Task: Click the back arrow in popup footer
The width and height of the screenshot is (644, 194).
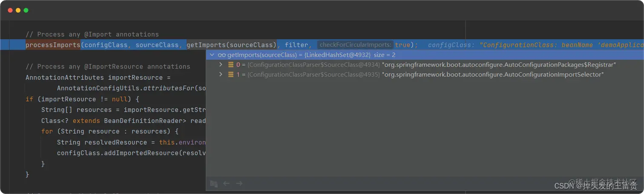Action: (227, 183)
